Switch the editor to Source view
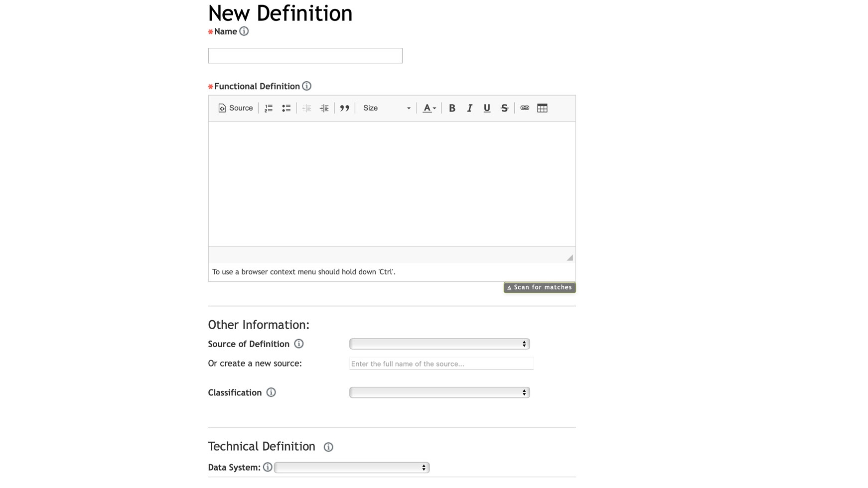 pyautogui.click(x=235, y=108)
